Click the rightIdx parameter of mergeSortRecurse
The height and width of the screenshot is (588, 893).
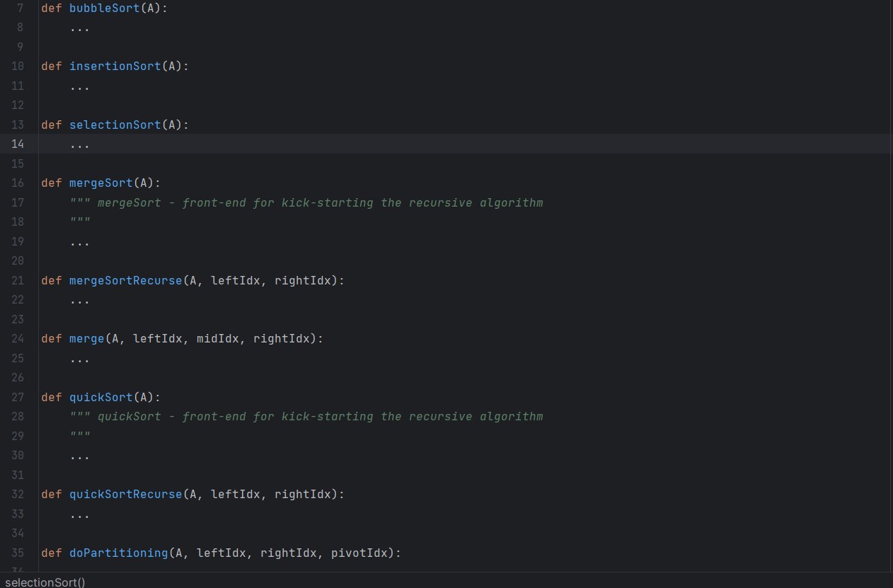pos(304,280)
